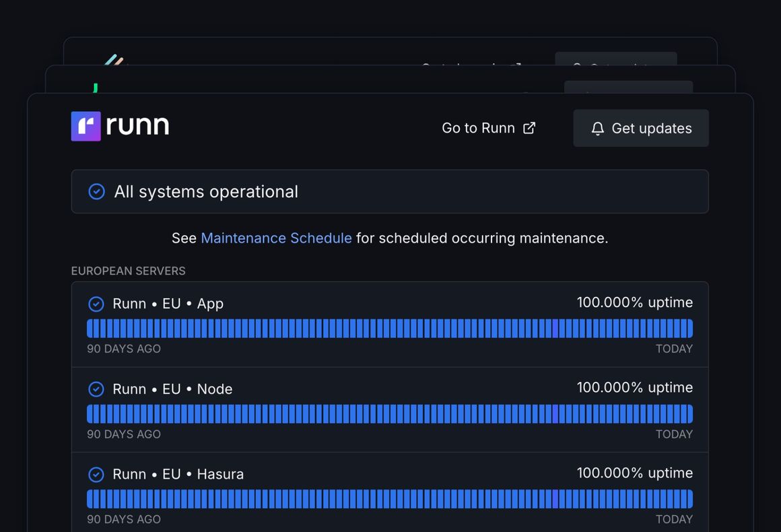Click the purple-tinted day bar in EU Hasura timeline
The height and width of the screenshot is (532, 781).
click(x=555, y=499)
